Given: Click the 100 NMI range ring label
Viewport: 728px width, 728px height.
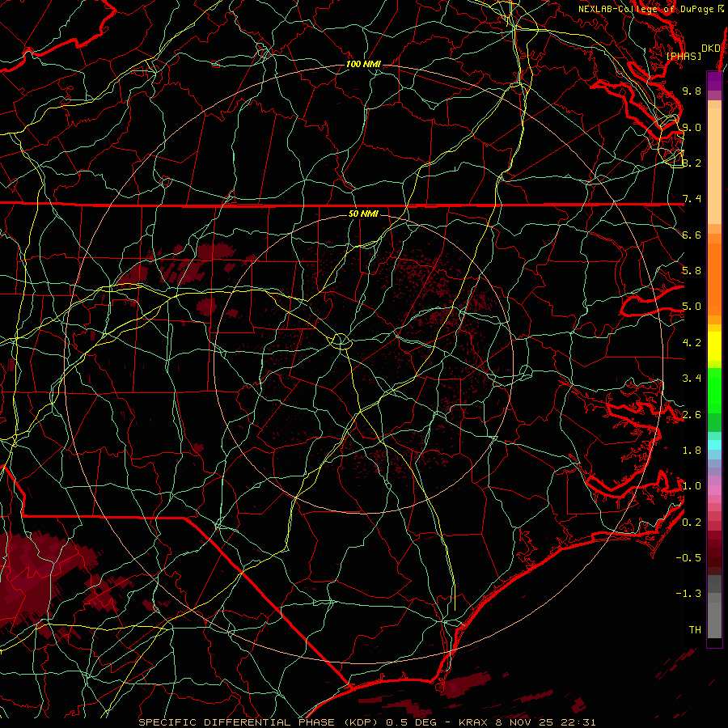Looking at the screenshot, I should [363, 64].
